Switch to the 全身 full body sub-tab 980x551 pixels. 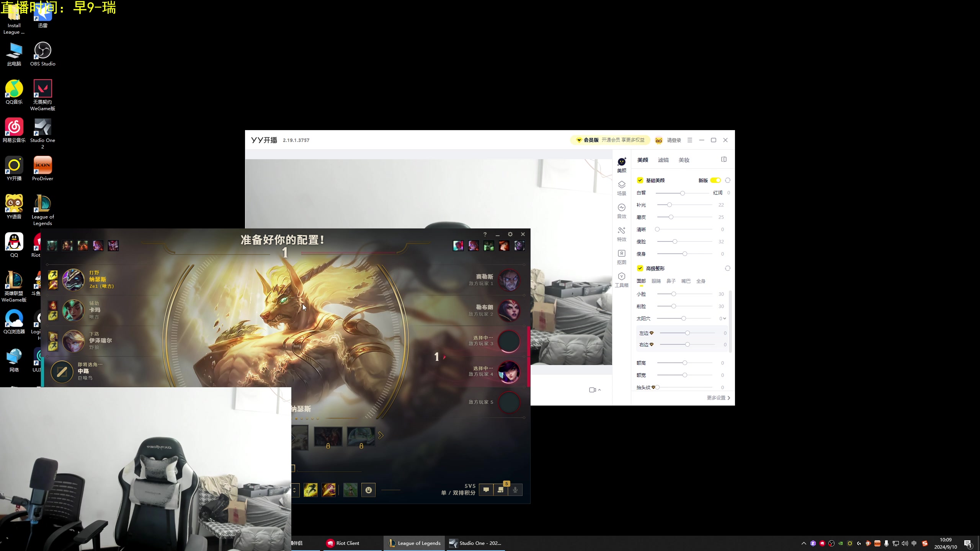pyautogui.click(x=701, y=281)
